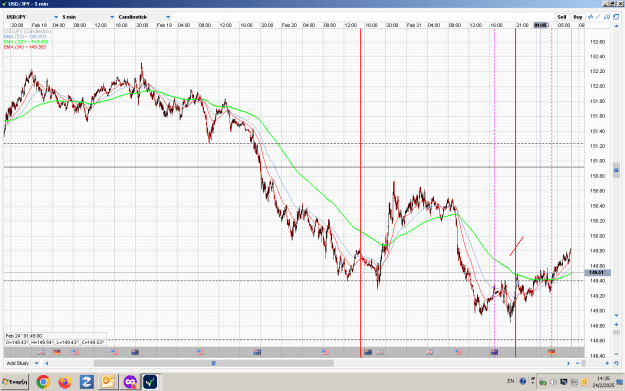The image size is (625, 391).
Task: Click the chart scroll right arrow
Action: [568, 363]
